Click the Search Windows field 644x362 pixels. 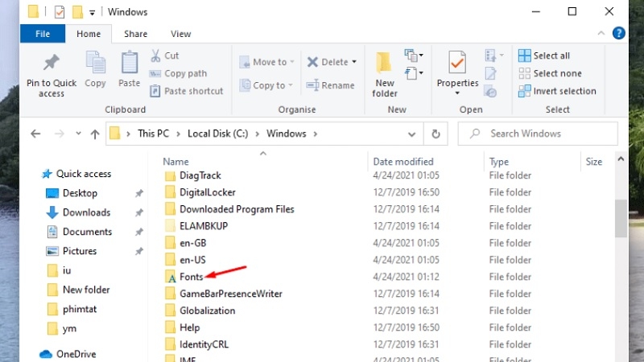click(x=538, y=134)
